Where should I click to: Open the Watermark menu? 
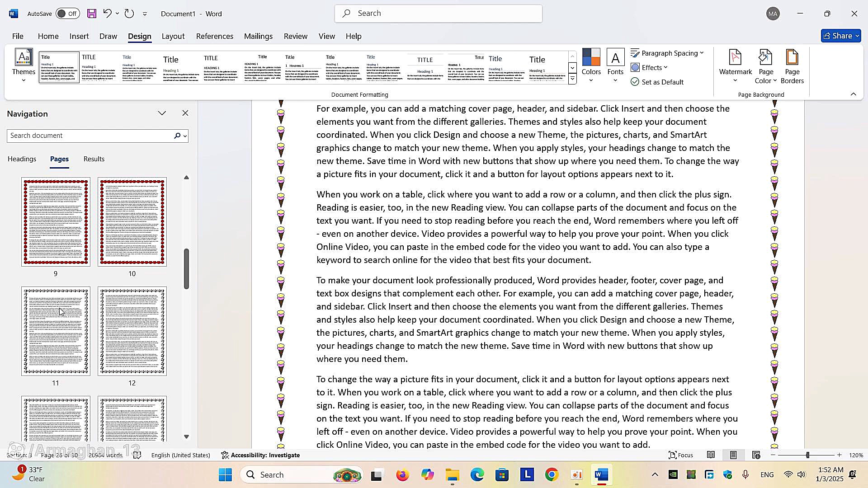click(x=735, y=66)
